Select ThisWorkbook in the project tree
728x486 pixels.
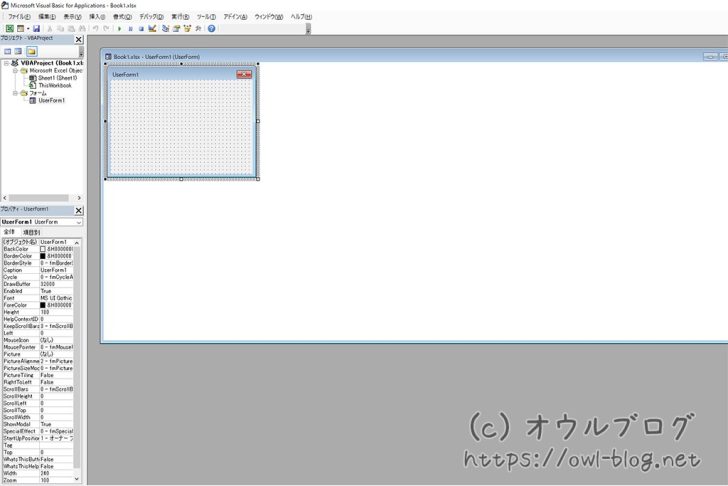pyautogui.click(x=55, y=86)
